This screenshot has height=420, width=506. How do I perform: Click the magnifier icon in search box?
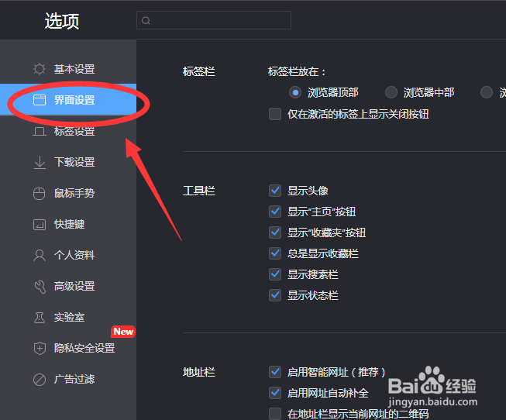[x=146, y=21]
